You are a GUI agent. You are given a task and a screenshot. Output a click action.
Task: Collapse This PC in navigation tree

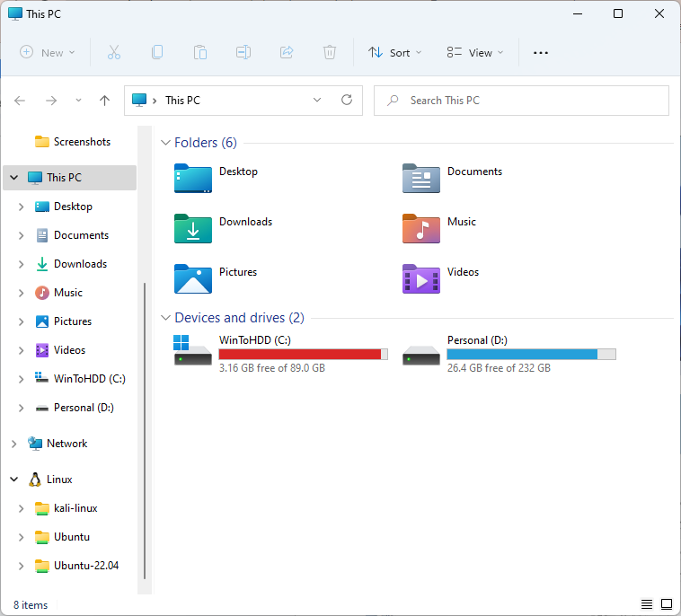coord(13,178)
